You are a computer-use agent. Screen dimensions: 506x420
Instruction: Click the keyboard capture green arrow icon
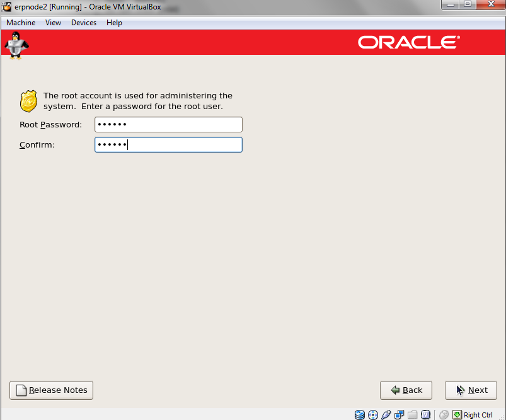[x=457, y=414]
